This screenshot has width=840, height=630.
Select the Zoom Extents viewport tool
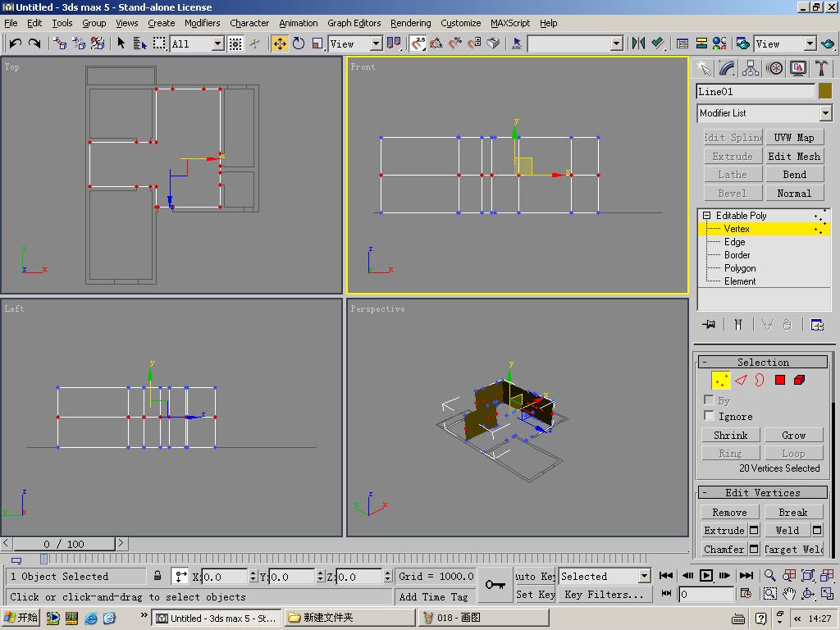(x=807, y=576)
